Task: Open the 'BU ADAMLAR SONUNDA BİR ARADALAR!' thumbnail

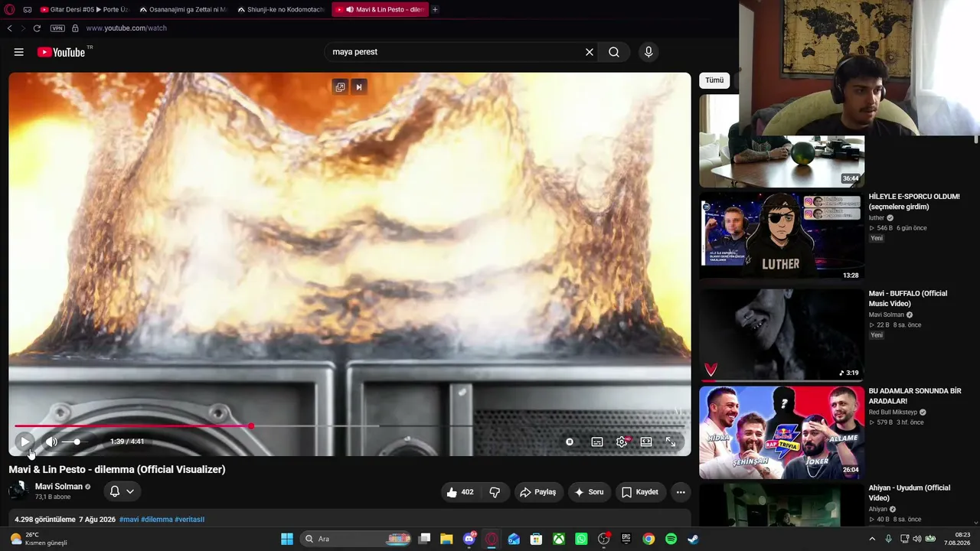Action: coord(782,432)
